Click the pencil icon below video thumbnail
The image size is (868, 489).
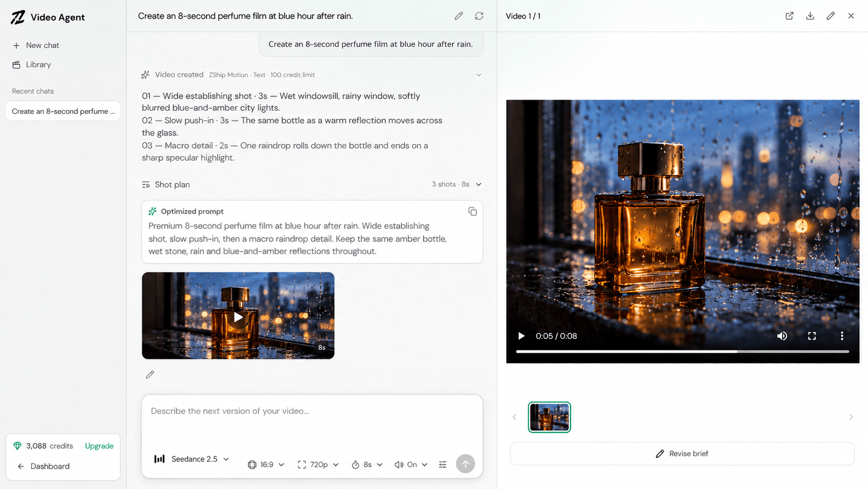150,375
